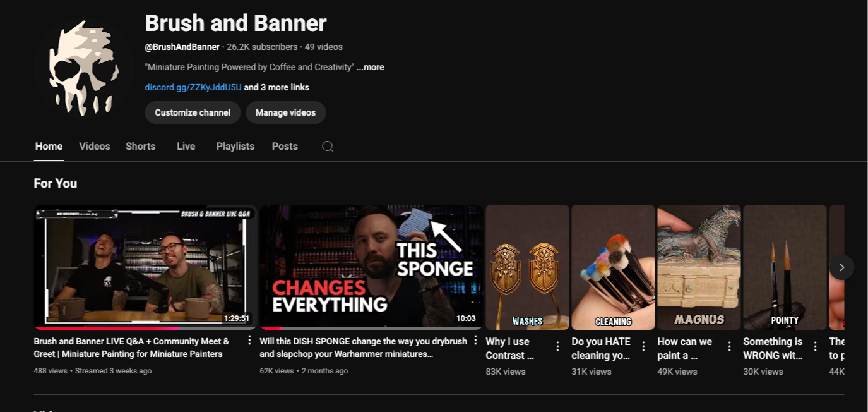The image size is (868, 412).
Task: Click title 'Brush and Banner LIVE Q&A + Community Meet'
Action: [131, 348]
